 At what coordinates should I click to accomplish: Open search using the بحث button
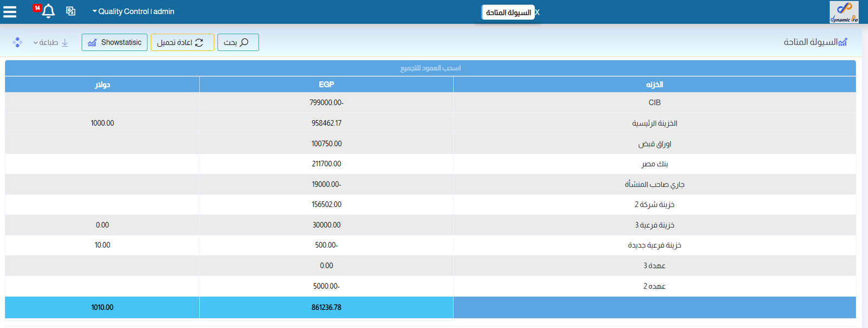(x=238, y=42)
